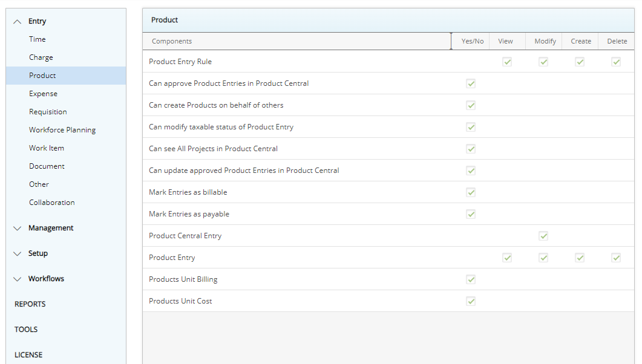Select the Product Central Entry row label

coord(185,236)
